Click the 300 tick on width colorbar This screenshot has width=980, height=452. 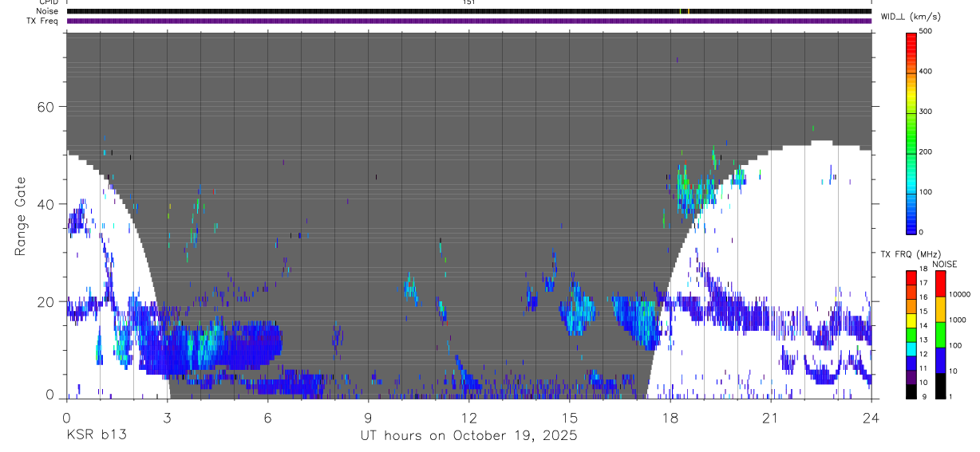point(927,112)
